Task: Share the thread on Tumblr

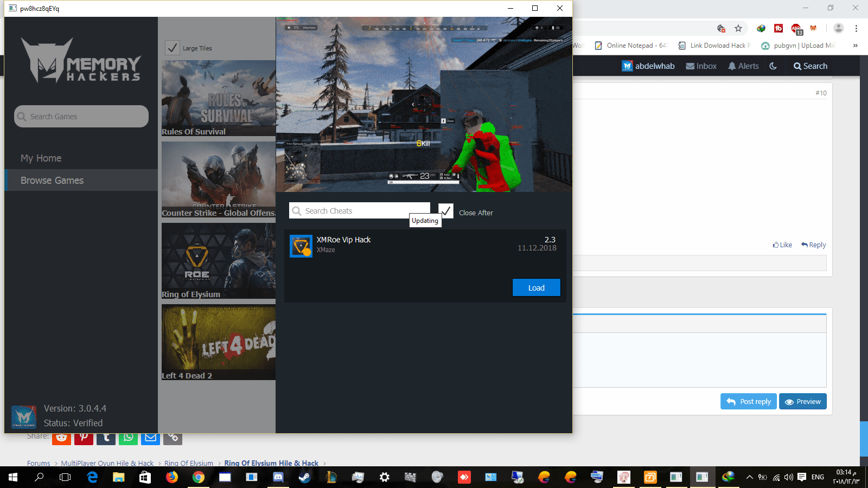Action: (106, 439)
